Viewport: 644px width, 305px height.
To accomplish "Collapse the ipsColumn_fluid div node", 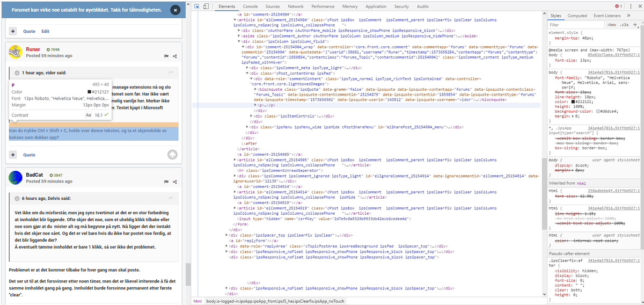I will click(x=239, y=41).
